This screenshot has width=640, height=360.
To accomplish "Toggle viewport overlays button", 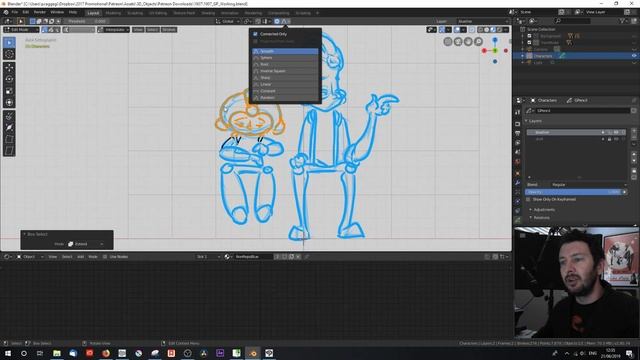I will coord(458,30).
